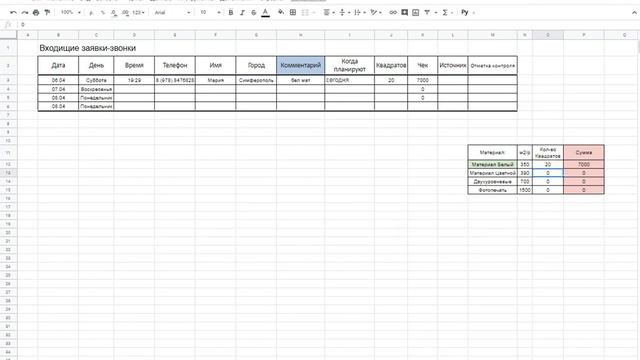Click the Undo icon in the toolbar
Screen dimensions: 640x360
[13, 13]
